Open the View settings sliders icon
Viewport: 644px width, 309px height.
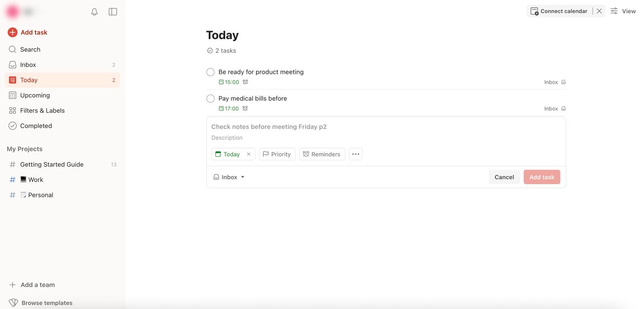pos(614,11)
